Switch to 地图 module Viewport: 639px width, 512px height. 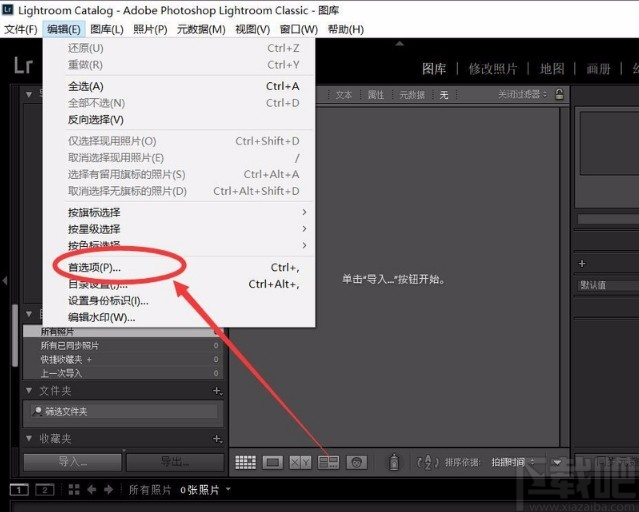tap(552, 69)
